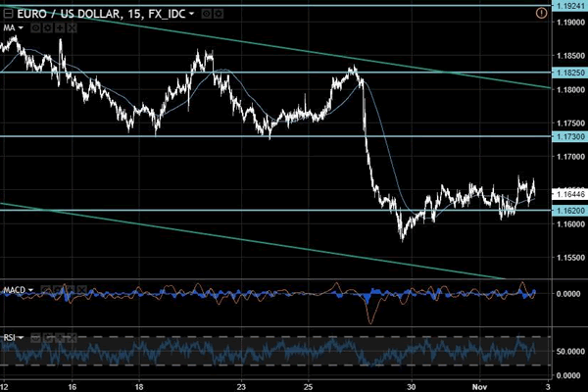Toggle visibility eye icon for EURO / US DOLLAR series
This screenshot has width=588, height=392.
[206, 14]
